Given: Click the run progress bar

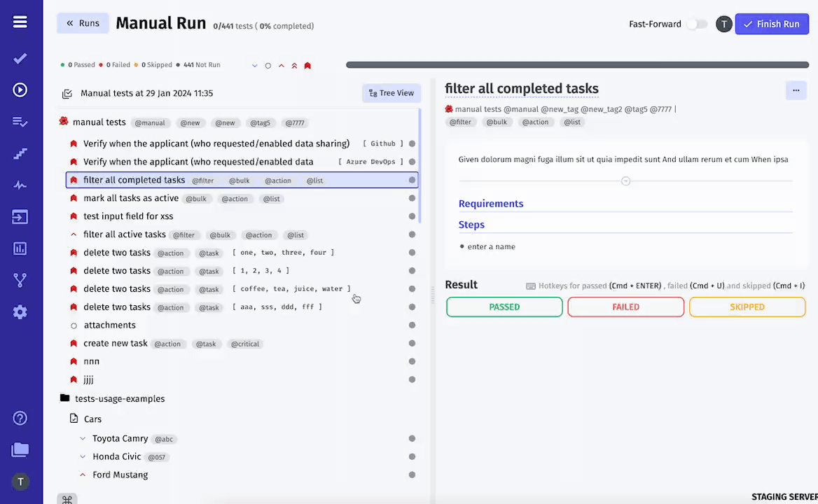Looking at the screenshot, I should click(578, 65).
